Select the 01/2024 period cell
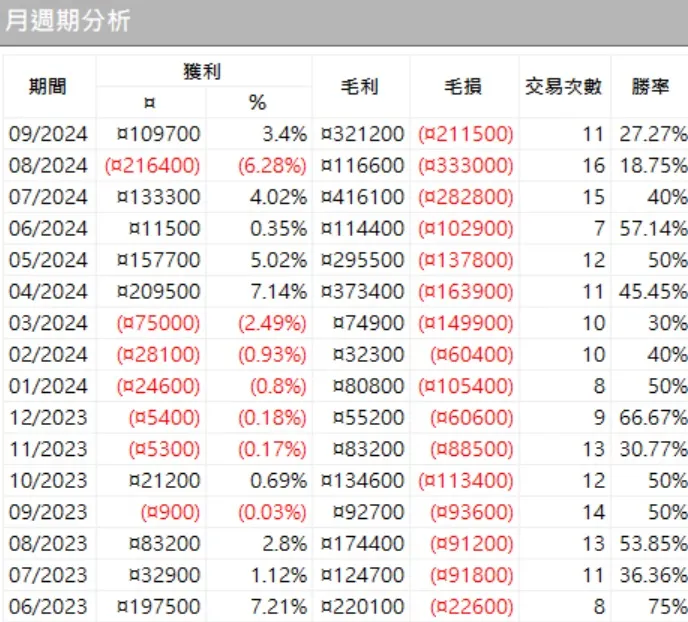The width and height of the screenshot is (688, 622). (x=48, y=386)
